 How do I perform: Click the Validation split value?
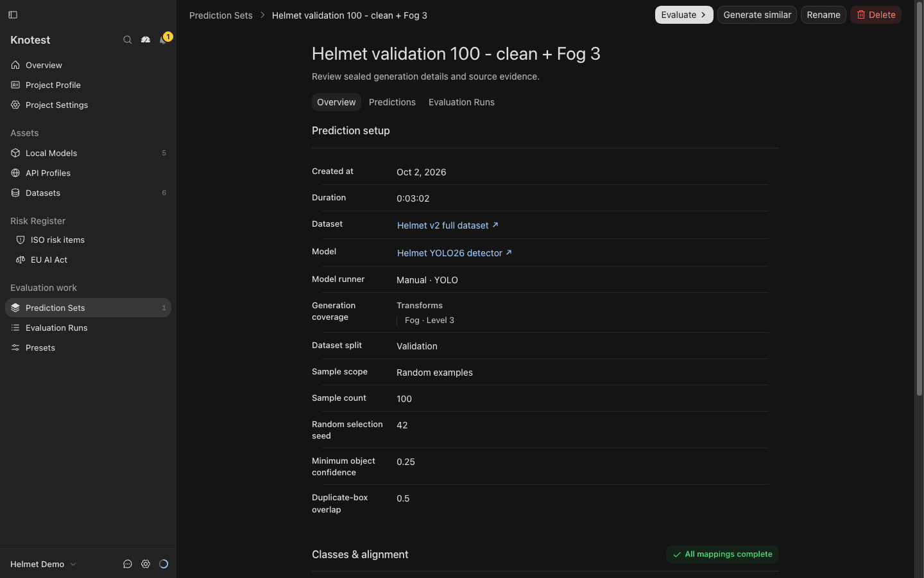(x=416, y=346)
